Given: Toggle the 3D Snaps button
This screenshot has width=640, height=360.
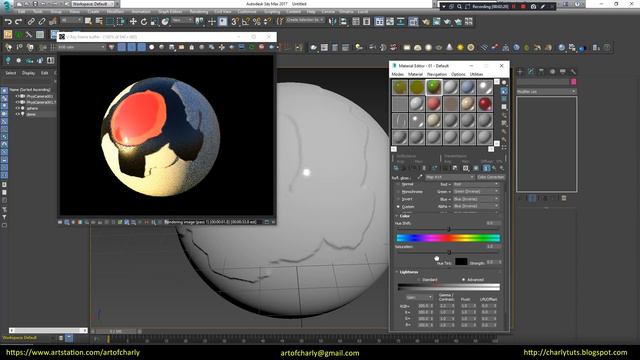Looking at the screenshot, I should coord(235,21).
